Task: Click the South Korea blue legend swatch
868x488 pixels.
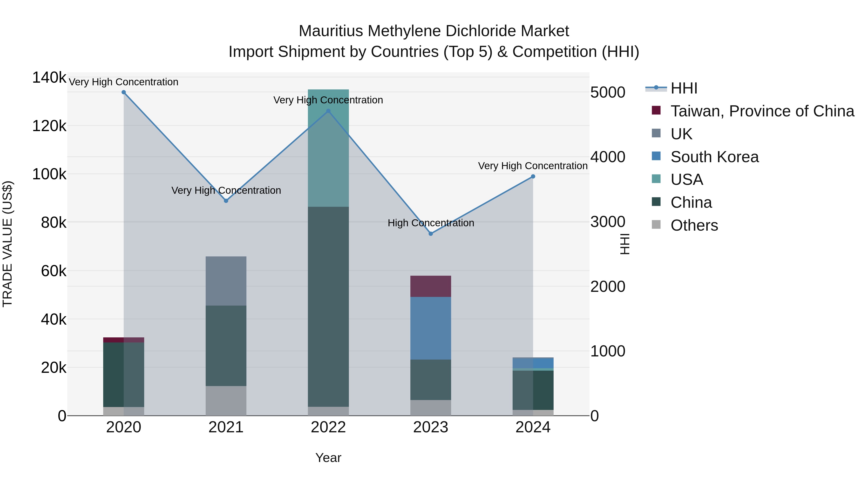Action: pos(656,156)
